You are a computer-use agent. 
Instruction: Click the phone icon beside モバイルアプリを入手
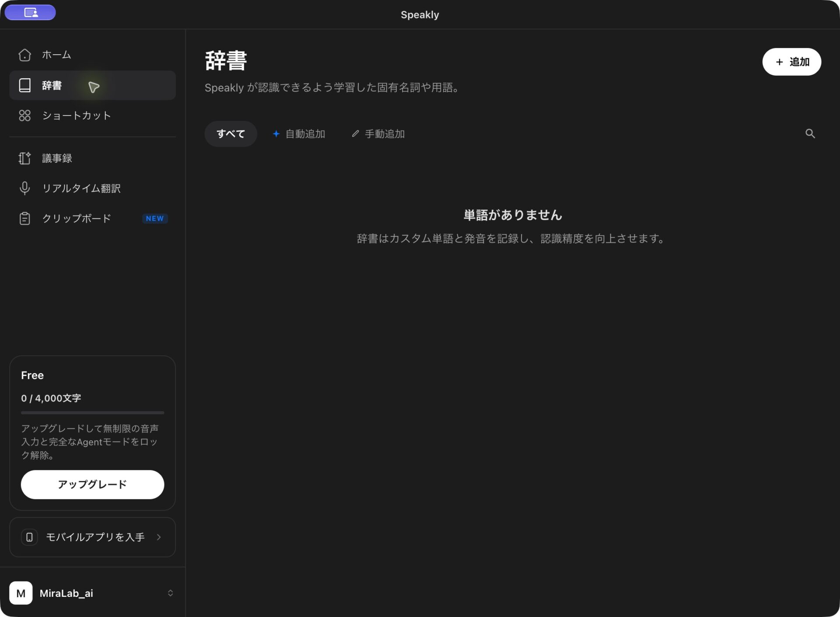pyautogui.click(x=29, y=537)
